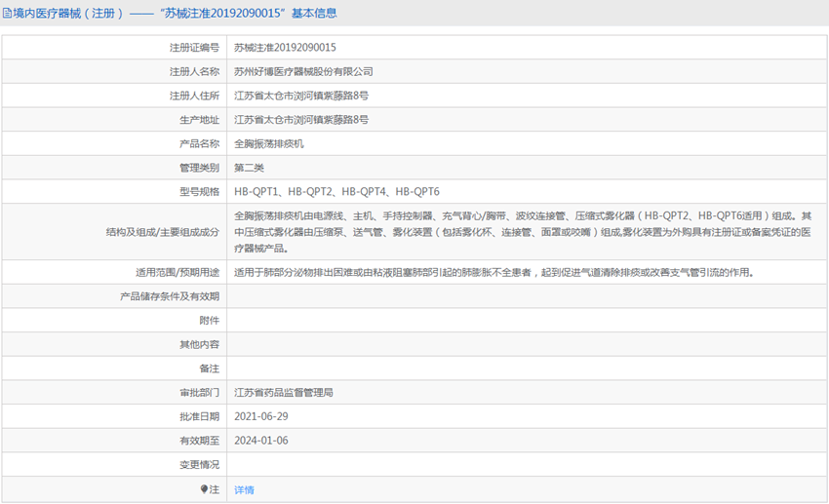The width and height of the screenshot is (829, 504).
Task: Select page title 境内医疗器械（注册）基本信息
Action: point(175,14)
